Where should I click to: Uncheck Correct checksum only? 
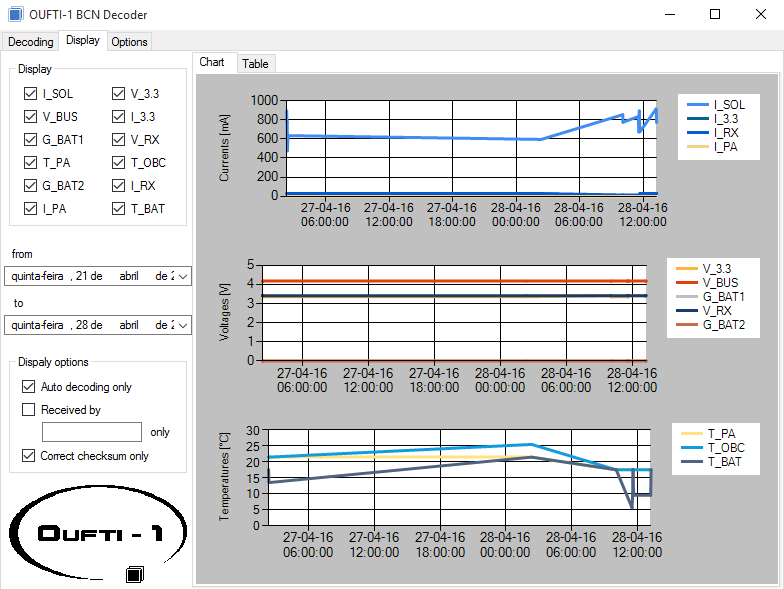(x=29, y=456)
